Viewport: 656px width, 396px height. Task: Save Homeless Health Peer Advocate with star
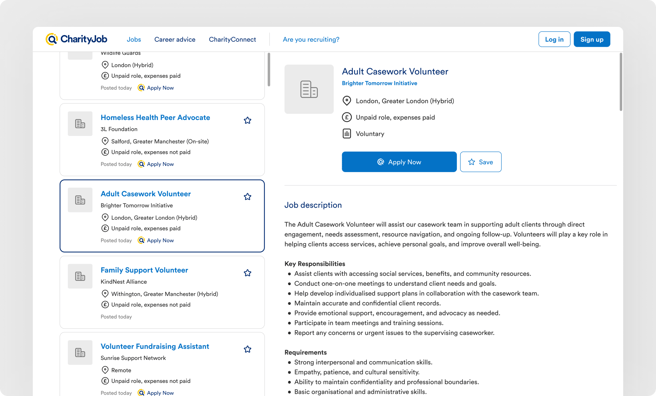click(x=247, y=120)
